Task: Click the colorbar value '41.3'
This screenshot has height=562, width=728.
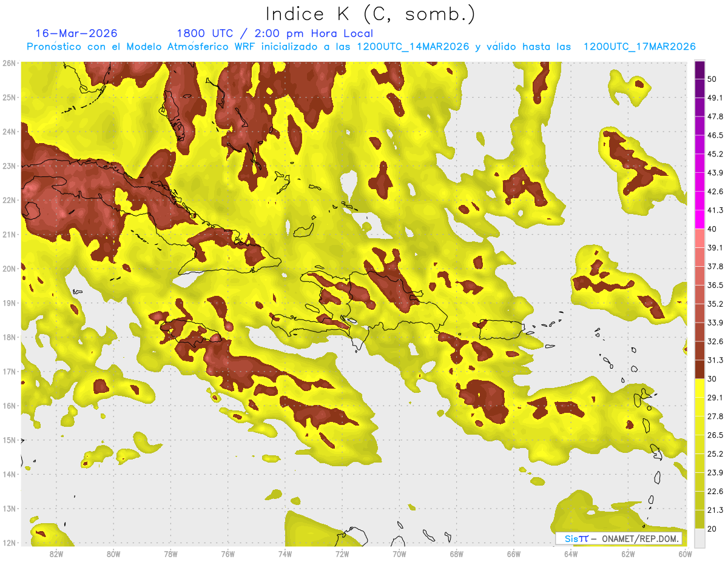Action: [x=715, y=210]
